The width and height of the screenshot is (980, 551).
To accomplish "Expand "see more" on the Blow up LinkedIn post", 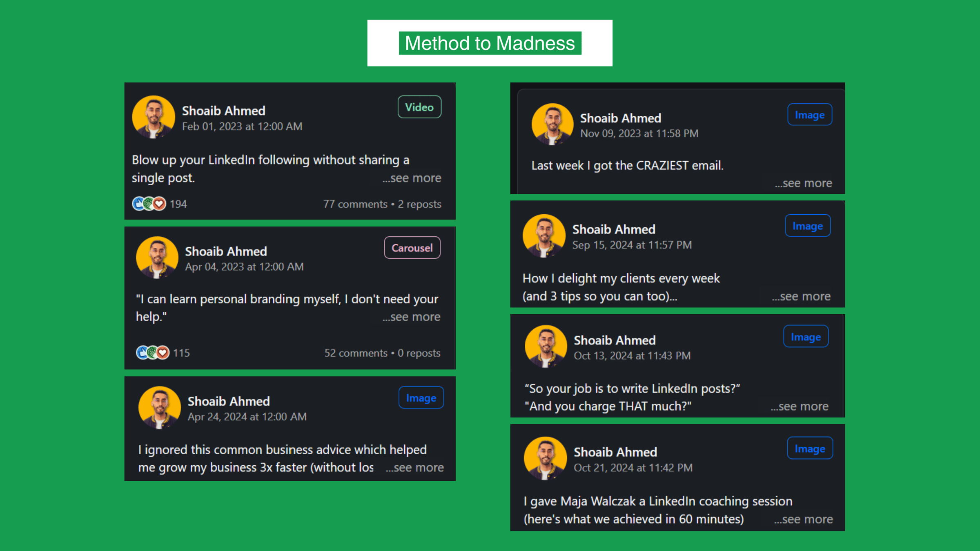I will (x=412, y=178).
